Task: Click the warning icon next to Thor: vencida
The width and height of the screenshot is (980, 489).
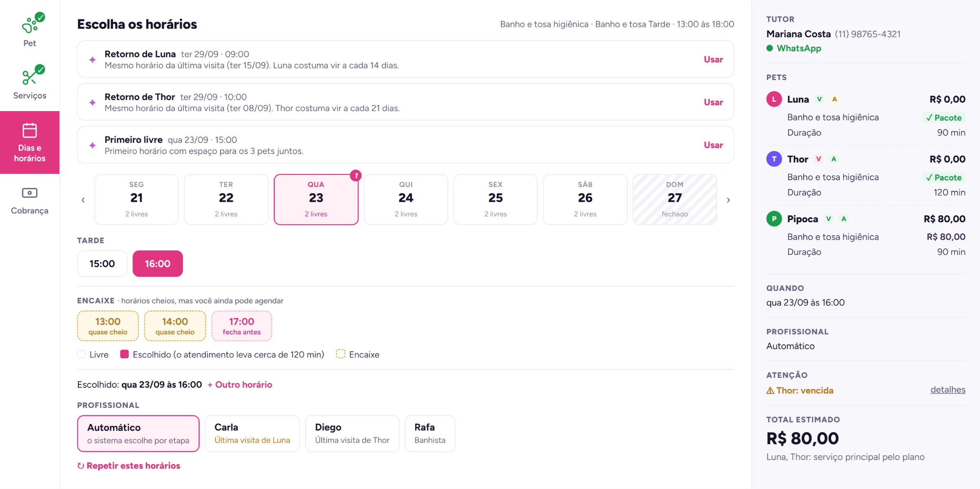Action: click(x=770, y=391)
